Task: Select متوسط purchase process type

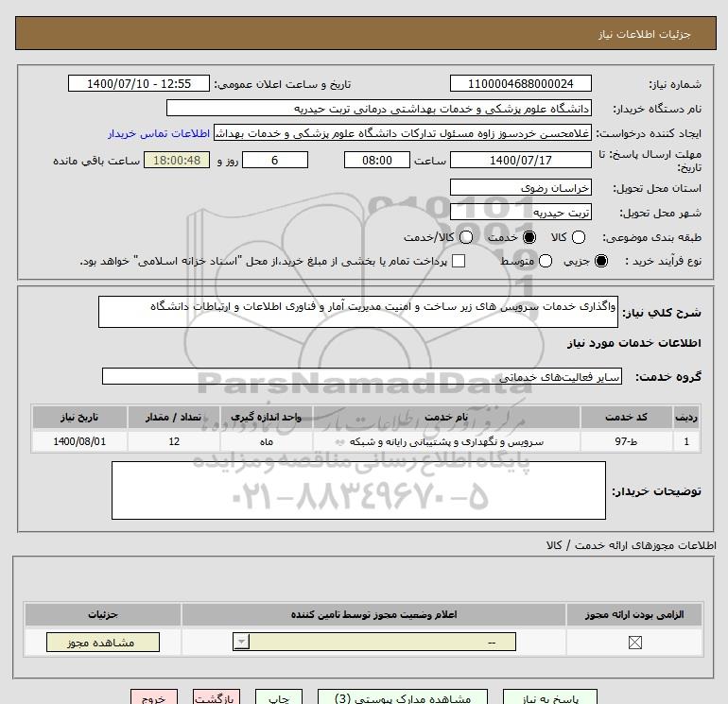Action: click(x=546, y=261)
